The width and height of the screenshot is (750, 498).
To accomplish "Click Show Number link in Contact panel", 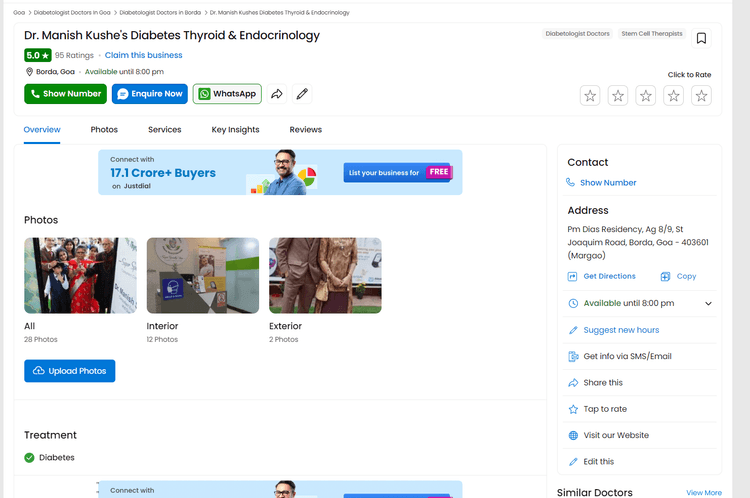I will tap(608, 183).
